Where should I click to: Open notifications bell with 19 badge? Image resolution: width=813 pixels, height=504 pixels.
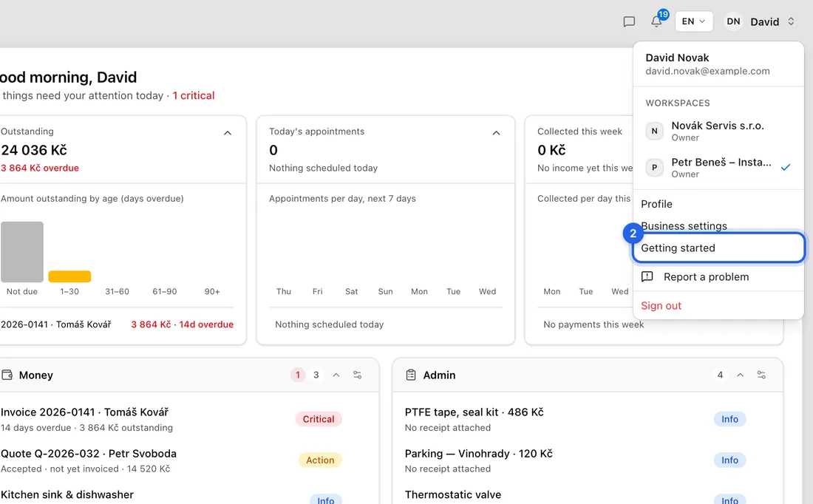point(657,21)
